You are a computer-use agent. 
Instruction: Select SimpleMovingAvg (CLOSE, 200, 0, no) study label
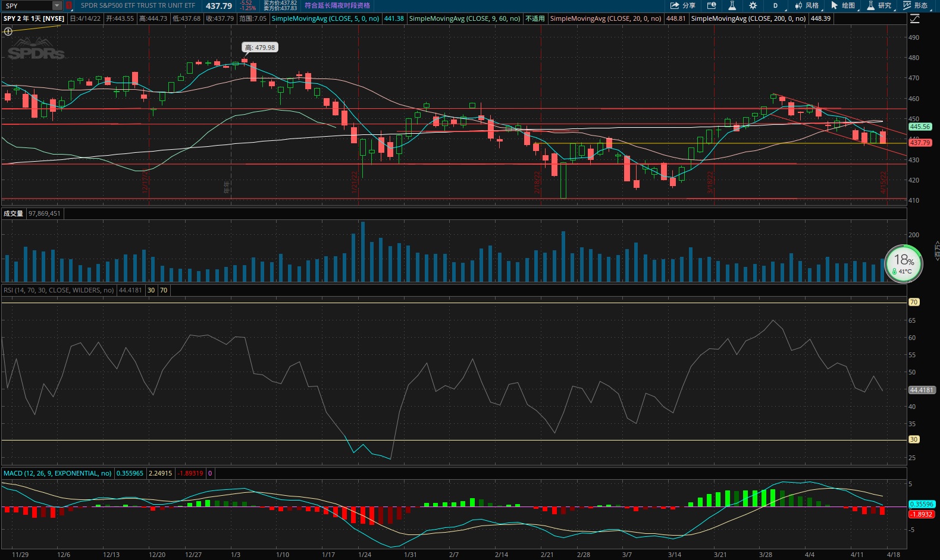tap(748, 18)
